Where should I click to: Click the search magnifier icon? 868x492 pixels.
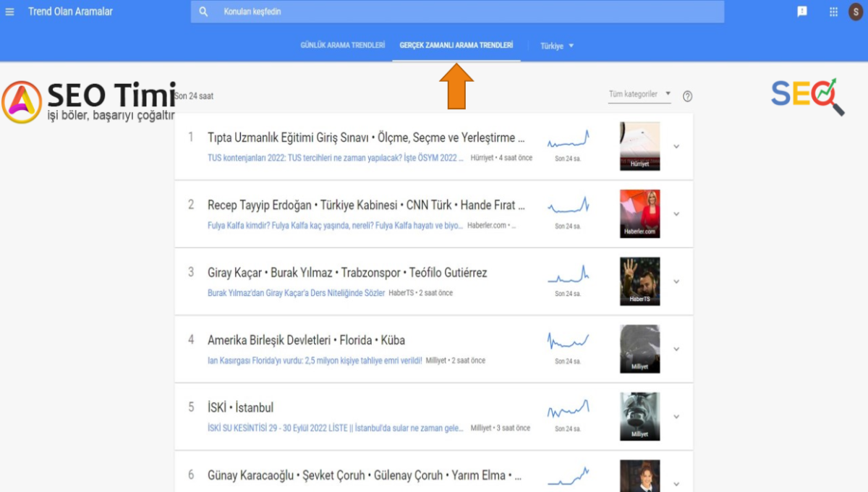204,12
